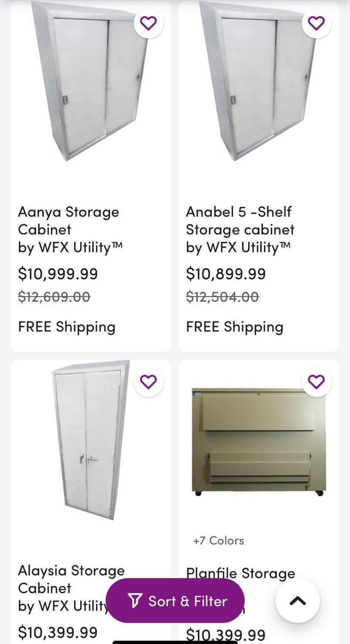Tap the $10,399.99 Alaysia cabinet price

[x=58, y=633]
